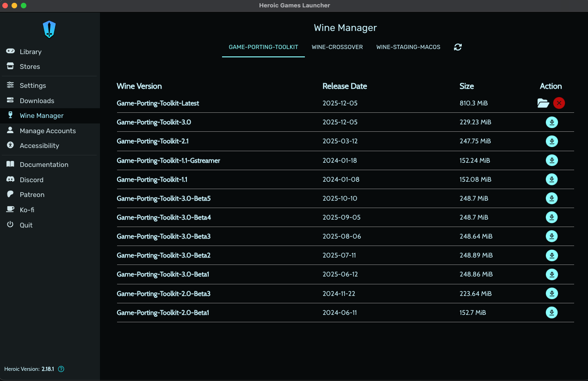Screen dimensions: 588x381
Task: Click the Heroic shield logo
Action: click(x=50, y=29)
